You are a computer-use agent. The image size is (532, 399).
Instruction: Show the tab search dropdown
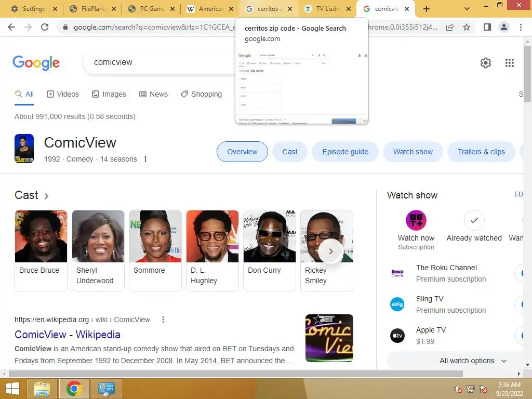click(x=467, y=9)
